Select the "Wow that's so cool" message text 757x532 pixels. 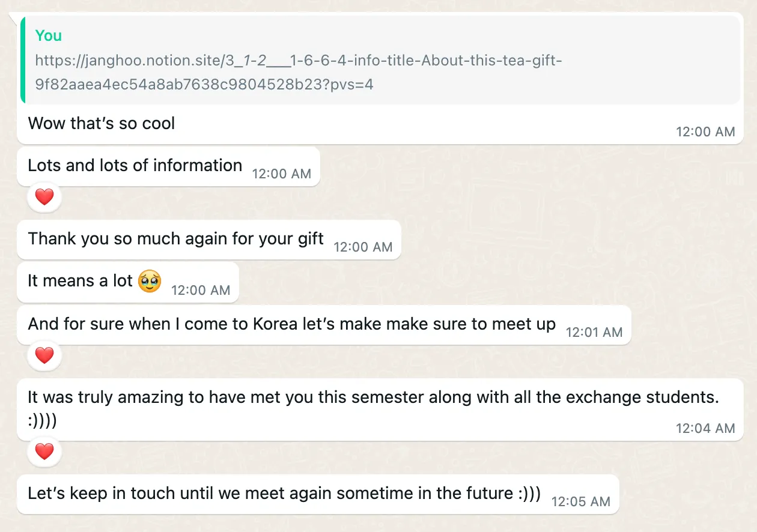click(102, 124)
